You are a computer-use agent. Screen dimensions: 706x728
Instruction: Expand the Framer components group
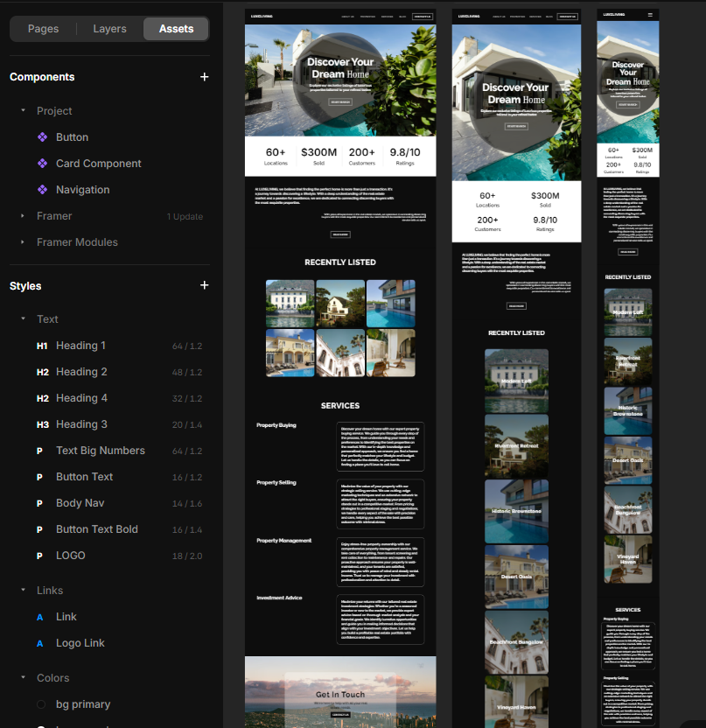pyautogui.click(x=23, y=216)
